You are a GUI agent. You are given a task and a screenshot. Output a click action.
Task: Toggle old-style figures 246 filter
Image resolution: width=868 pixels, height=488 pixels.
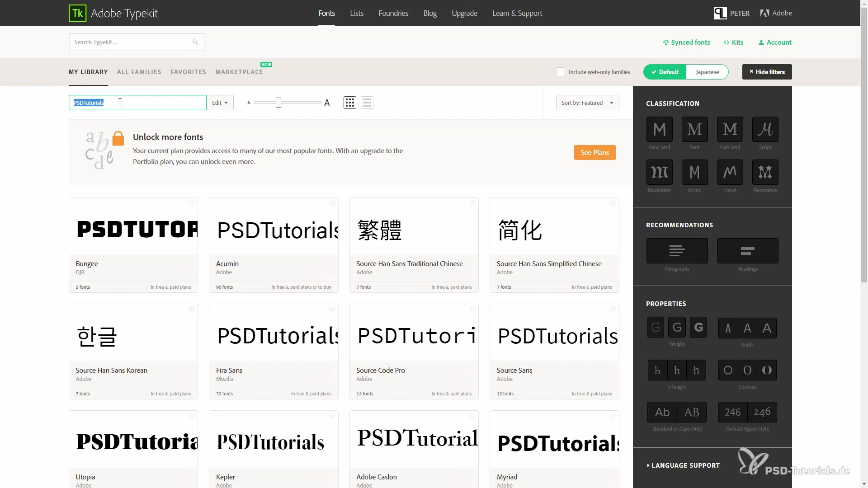[762, 412]
